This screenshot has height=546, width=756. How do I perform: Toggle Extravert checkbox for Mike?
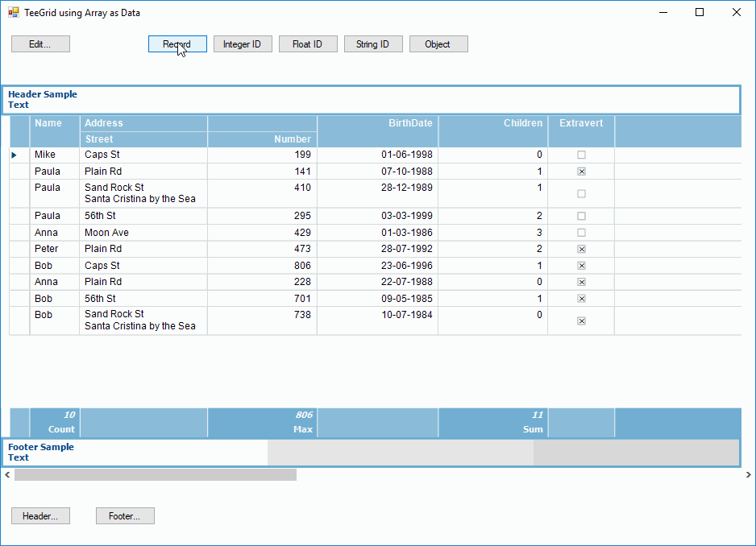pyautogui.click(x=581, y=155)
